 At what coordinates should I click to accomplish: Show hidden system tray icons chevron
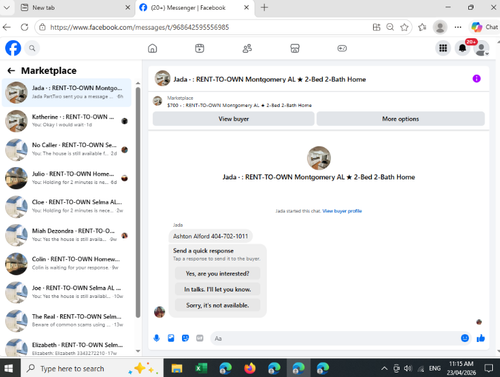(384, 368)
